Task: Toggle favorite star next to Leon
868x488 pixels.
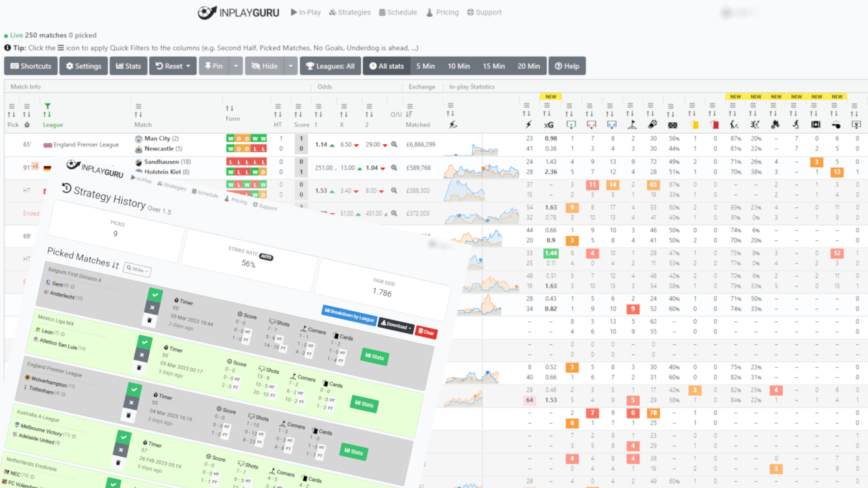Action: [x=63, y=334]
